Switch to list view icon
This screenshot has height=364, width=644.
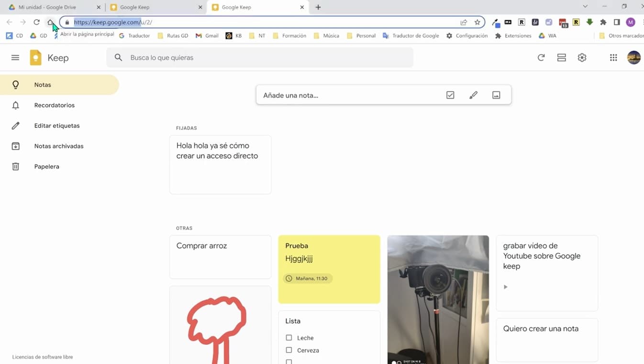(562, 57)
